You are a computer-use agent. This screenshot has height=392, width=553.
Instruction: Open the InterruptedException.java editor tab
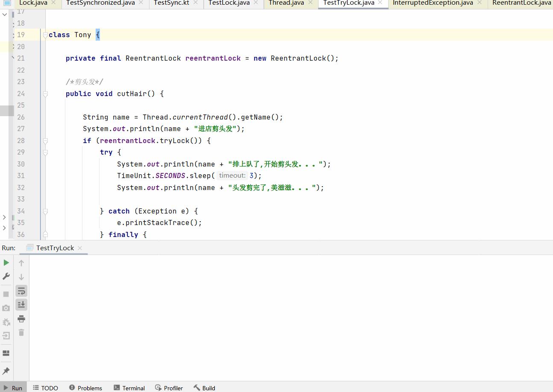[x=433, y=3]
